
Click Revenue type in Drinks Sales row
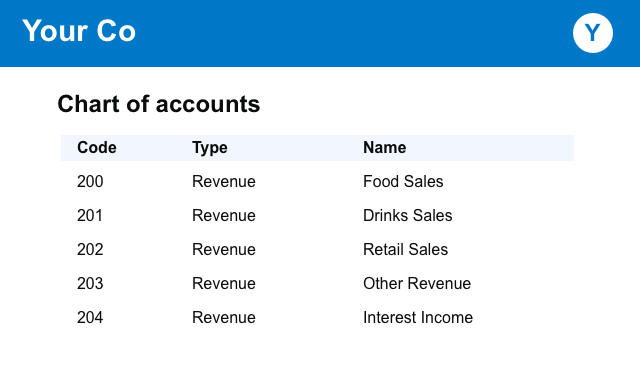click(x=224, y=215)
